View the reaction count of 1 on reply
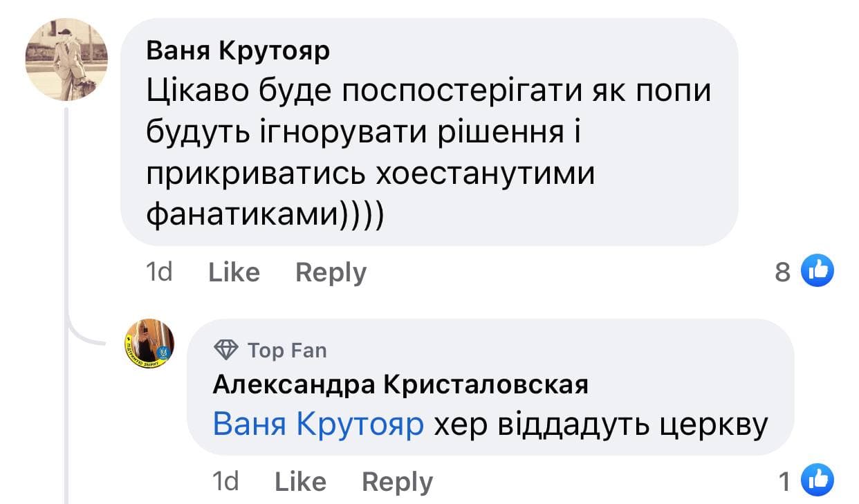The height and width of the screenshot is (504, 859). click(x=784, y=482)
